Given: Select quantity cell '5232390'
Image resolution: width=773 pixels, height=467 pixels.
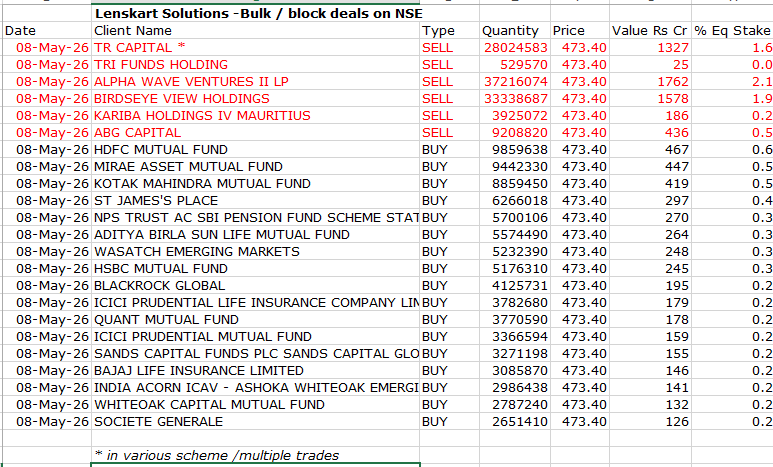Looking at the screenshot, I should [515, 252].
